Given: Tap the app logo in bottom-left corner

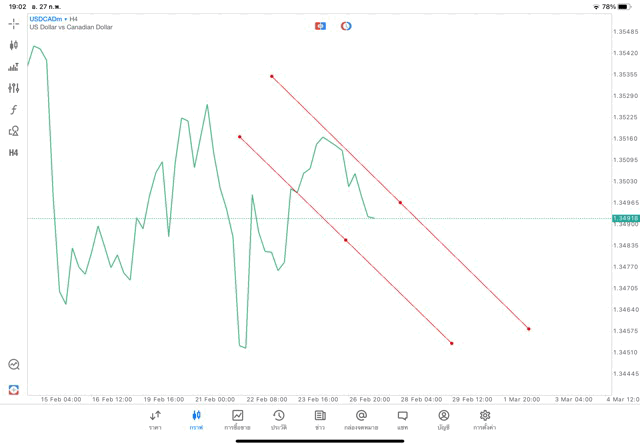Looking at the screenshot, I should pos(14,389).
